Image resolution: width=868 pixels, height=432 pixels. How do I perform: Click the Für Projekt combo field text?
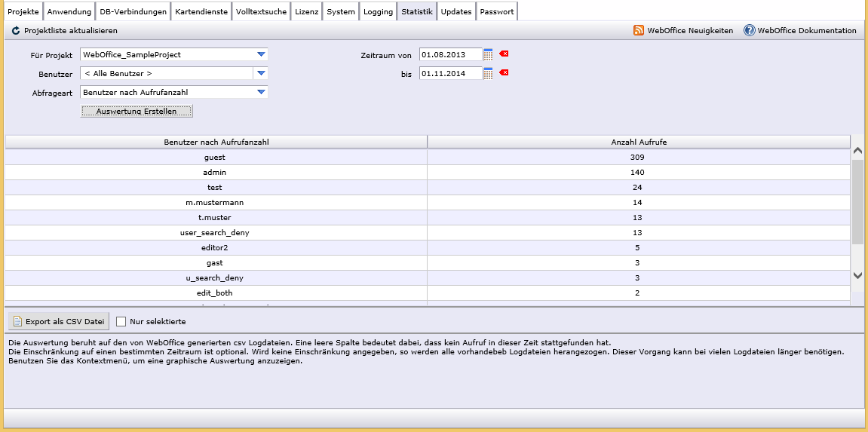132,54
